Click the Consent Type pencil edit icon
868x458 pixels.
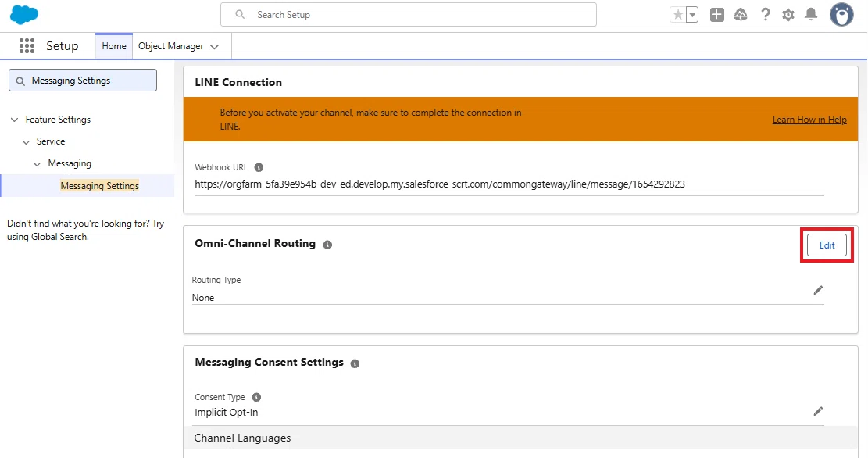[818, 411]
